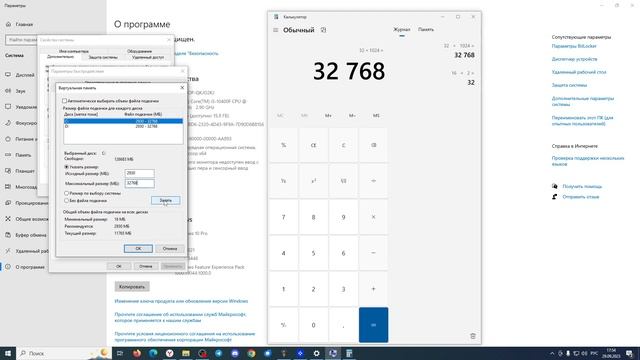Select drive C: row in paging list

point(123,121)
